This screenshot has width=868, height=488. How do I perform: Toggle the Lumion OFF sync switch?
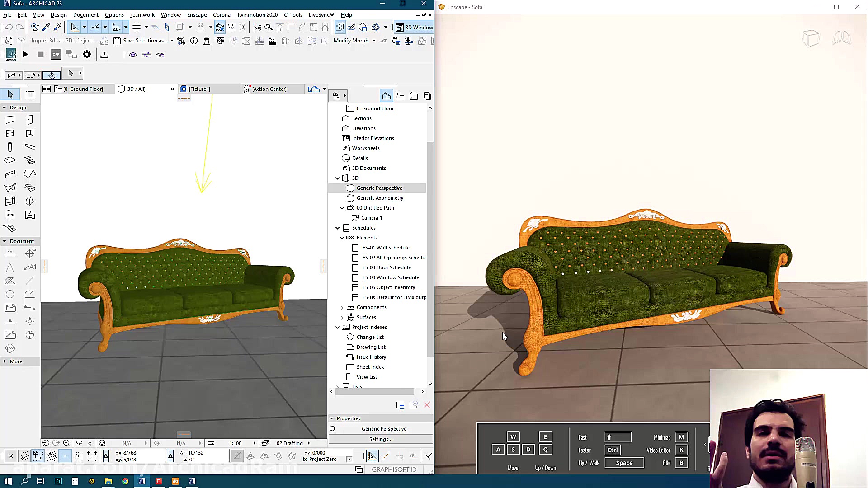pos(56,55)
